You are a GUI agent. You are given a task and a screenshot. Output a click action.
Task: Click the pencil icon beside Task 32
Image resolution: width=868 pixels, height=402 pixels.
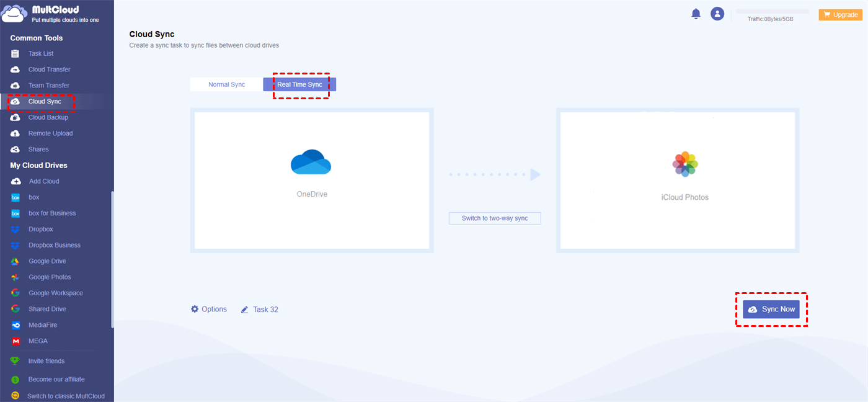244,310
